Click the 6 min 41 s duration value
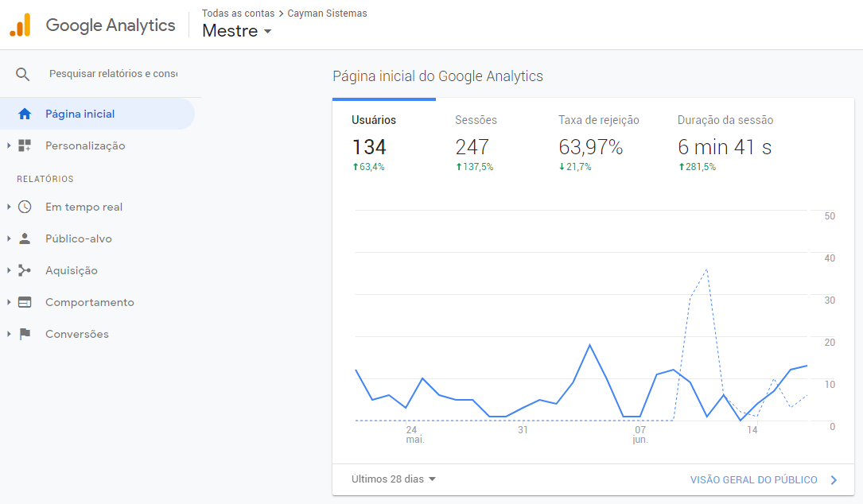 725,147
